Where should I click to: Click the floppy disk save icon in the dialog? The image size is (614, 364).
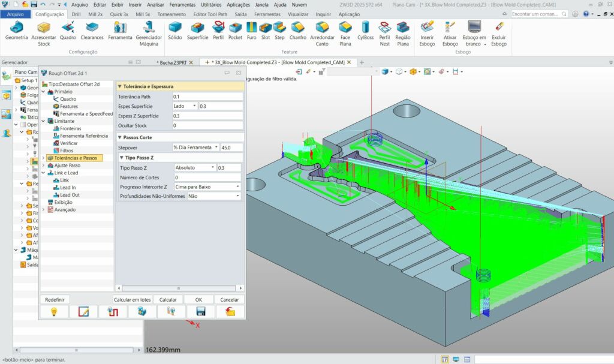pyautogui.click(x=200, y=312)
